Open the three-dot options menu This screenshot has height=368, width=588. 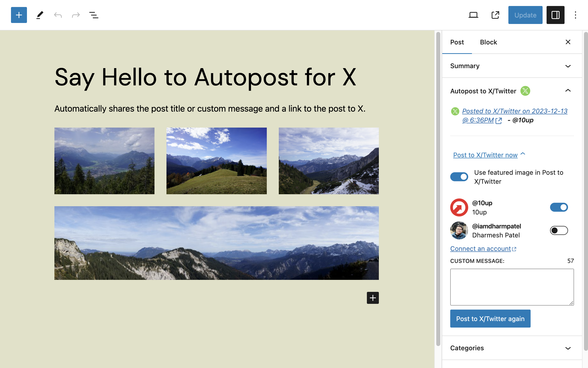[x=576, y=15]
